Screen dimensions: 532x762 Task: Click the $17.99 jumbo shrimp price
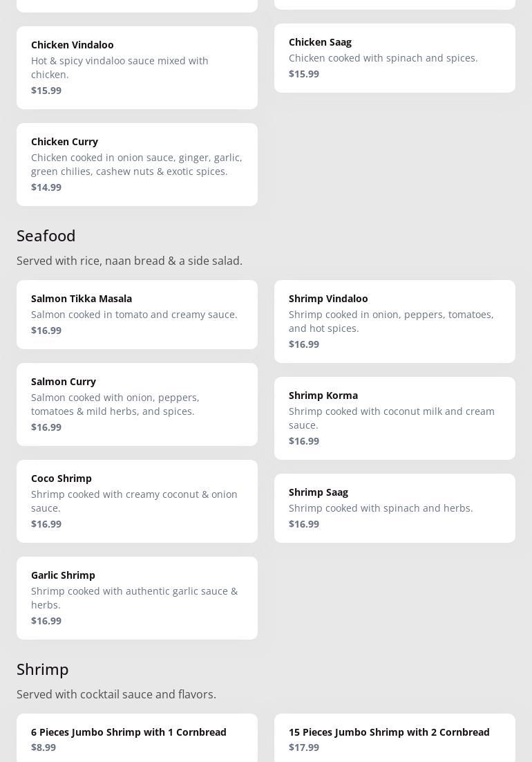tap(304, 747)
